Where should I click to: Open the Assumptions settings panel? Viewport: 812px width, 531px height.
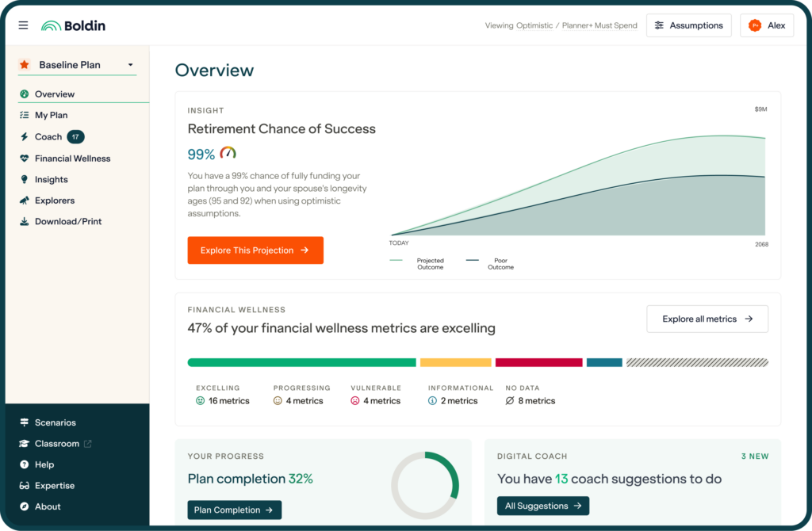[x=688, y=25]
